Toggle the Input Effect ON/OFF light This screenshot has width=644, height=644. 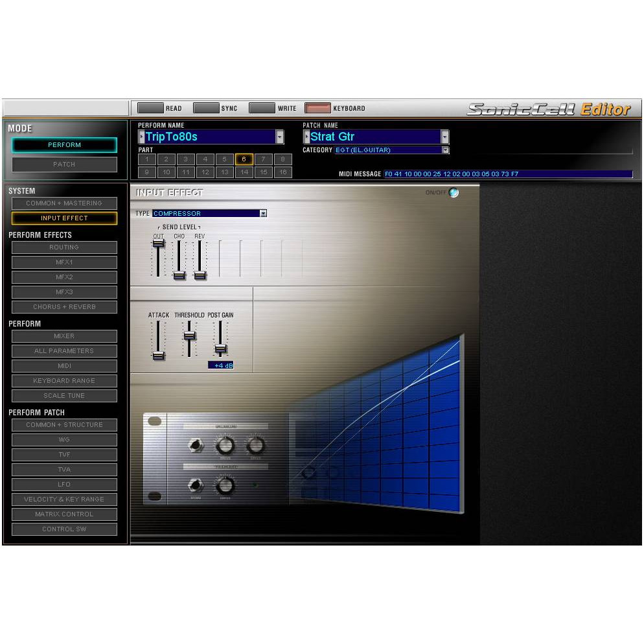[454, 192]
